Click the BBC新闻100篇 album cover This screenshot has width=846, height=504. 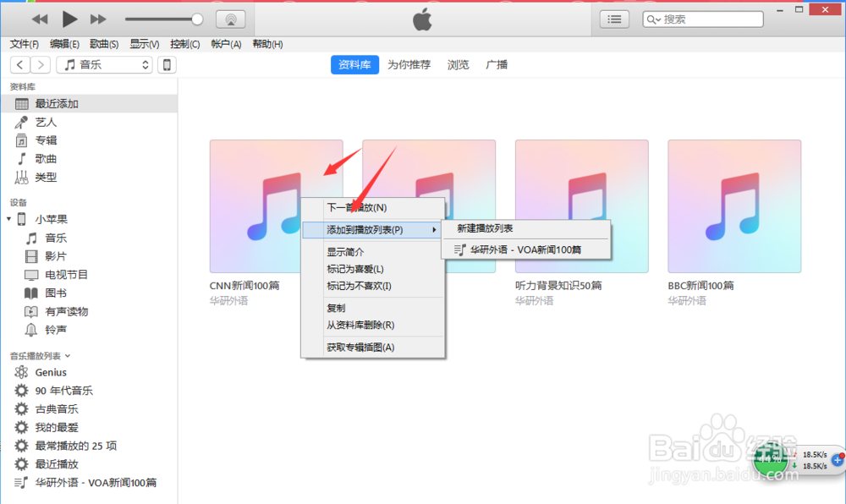point(734,206)
